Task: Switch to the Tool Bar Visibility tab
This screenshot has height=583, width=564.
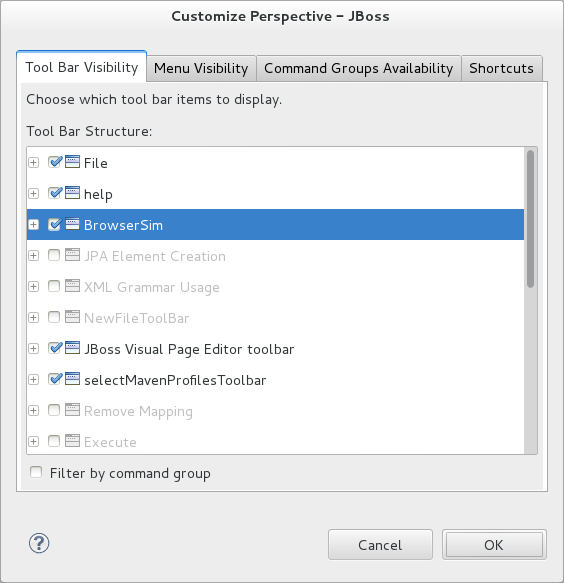Action: (x=81, y=67)
